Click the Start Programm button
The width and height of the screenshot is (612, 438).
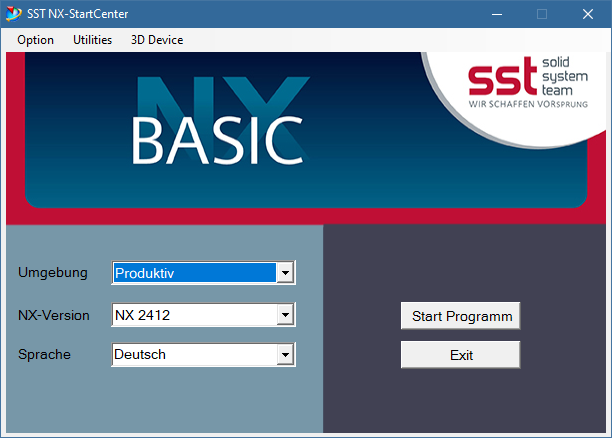[x=461, y=316]
